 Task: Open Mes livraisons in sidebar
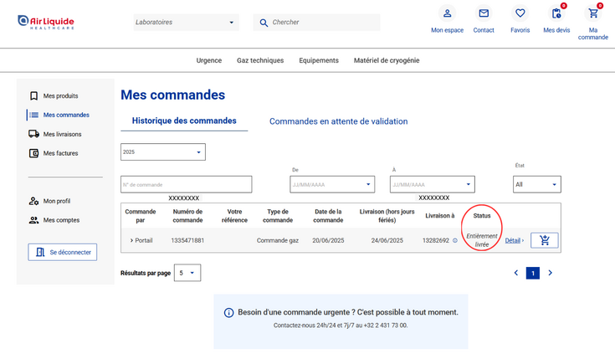63,134
